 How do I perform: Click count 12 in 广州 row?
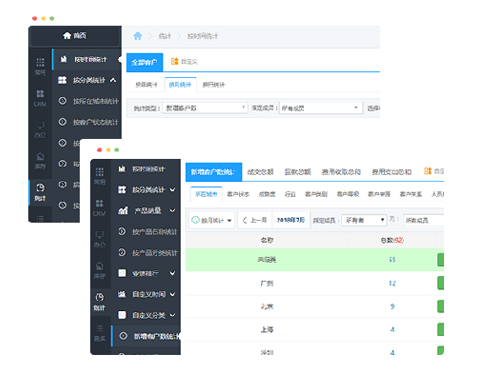tap(392, 283)
